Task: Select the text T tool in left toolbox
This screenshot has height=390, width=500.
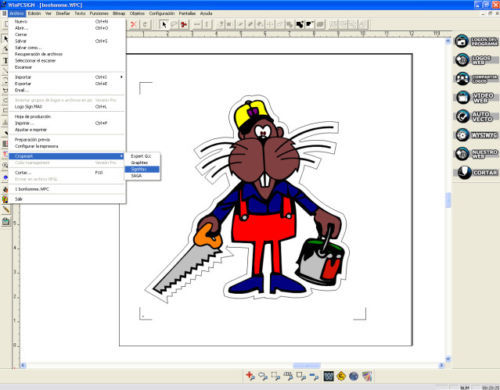Action: click(5, 60)
